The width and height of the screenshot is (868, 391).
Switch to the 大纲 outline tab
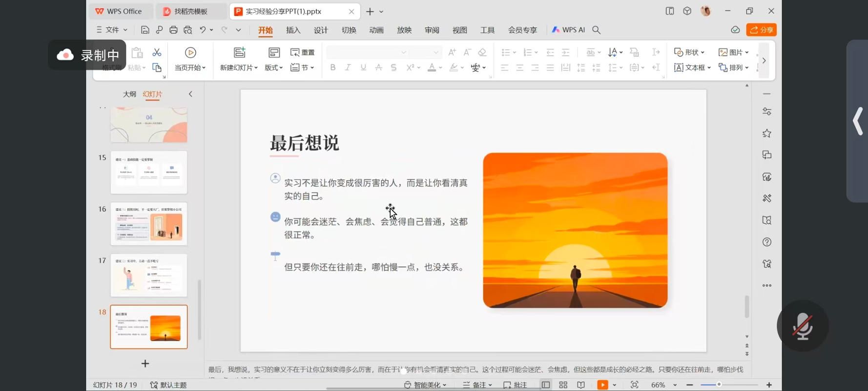[x=129, y=94]
